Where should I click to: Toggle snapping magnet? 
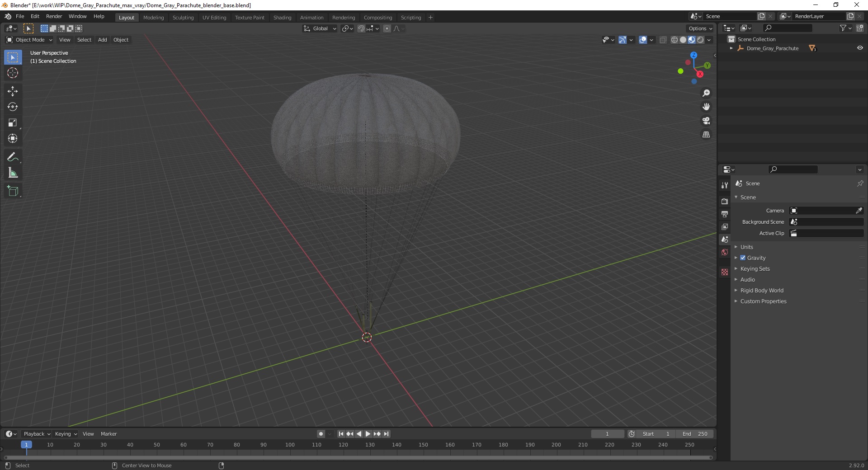pyautogui.click(x=361, y=28)
